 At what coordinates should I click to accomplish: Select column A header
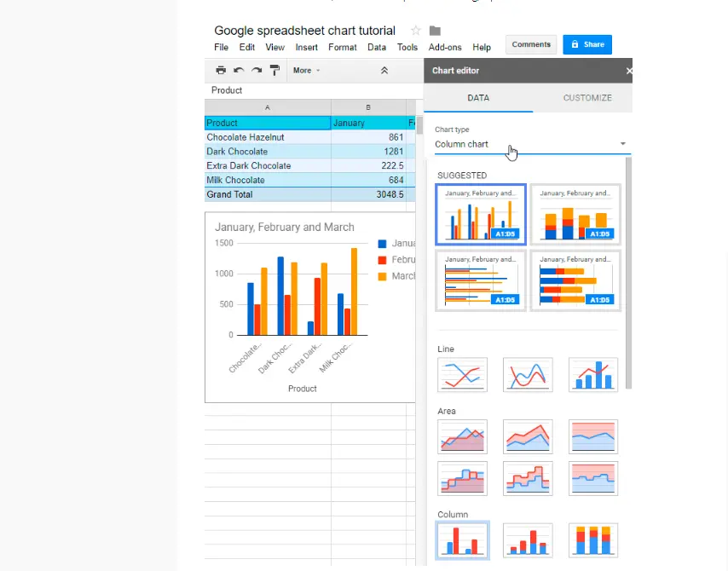point(268,107)
